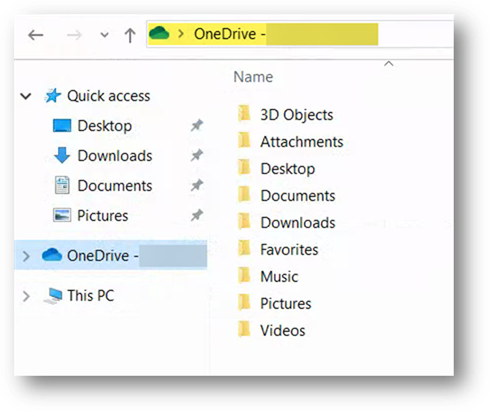Screen dimensions: 489x411
Task: Click the blue Downloads arrow icon
Action: point(62,155)
